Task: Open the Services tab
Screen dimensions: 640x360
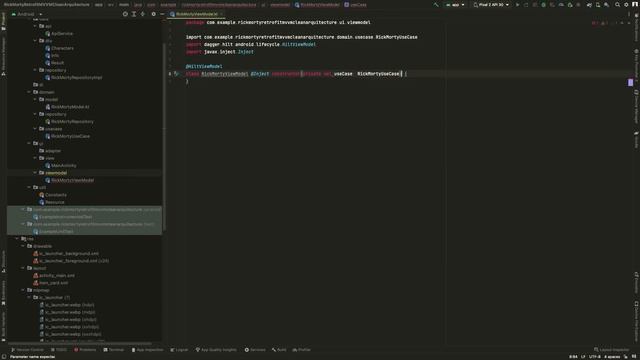Action: (255, 350)
